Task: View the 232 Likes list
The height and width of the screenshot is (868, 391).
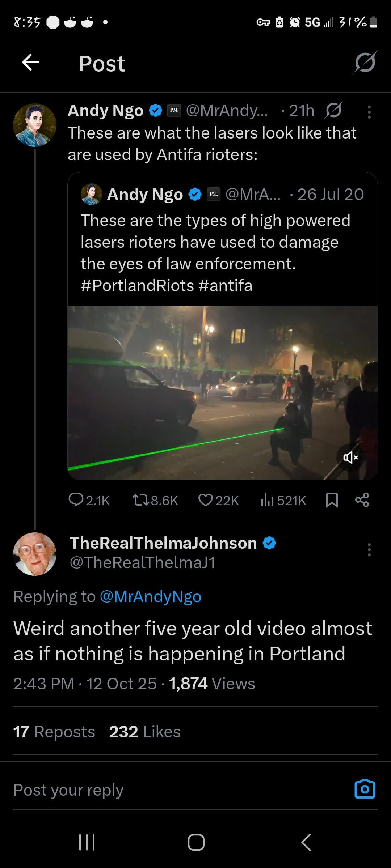Action: [x=144, y=732]
